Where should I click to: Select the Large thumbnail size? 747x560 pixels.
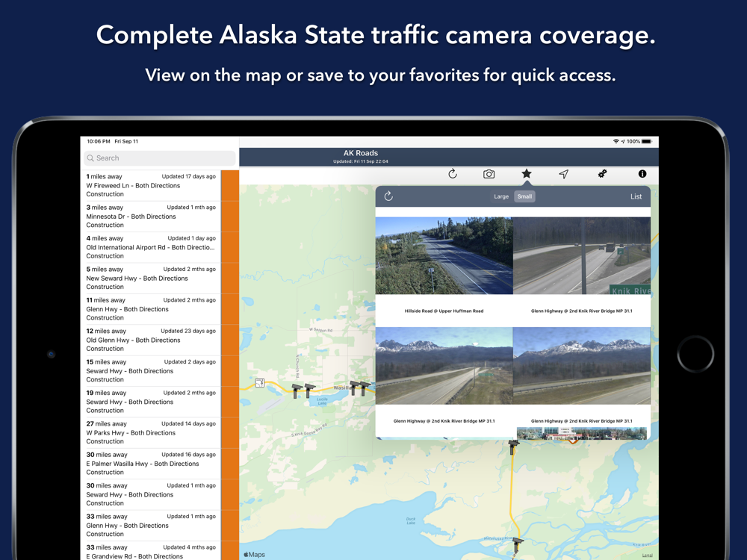click(x=501, y=196)
